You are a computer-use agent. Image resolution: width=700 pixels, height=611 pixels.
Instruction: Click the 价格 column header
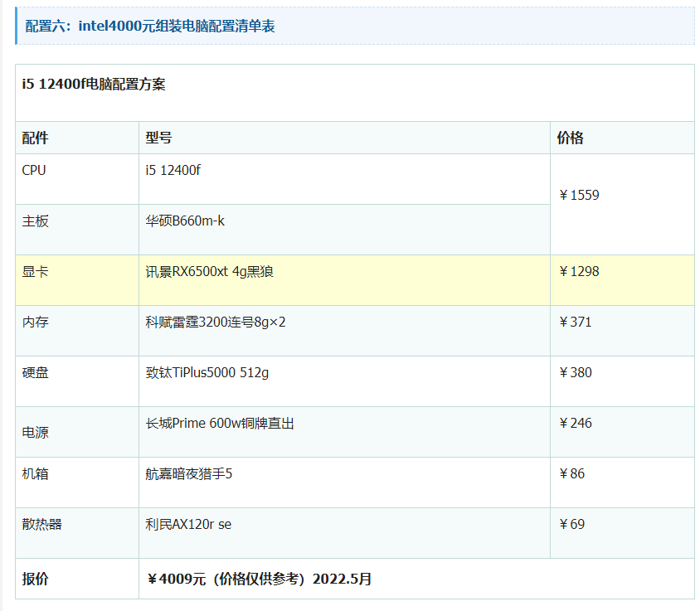click(570, 138)
